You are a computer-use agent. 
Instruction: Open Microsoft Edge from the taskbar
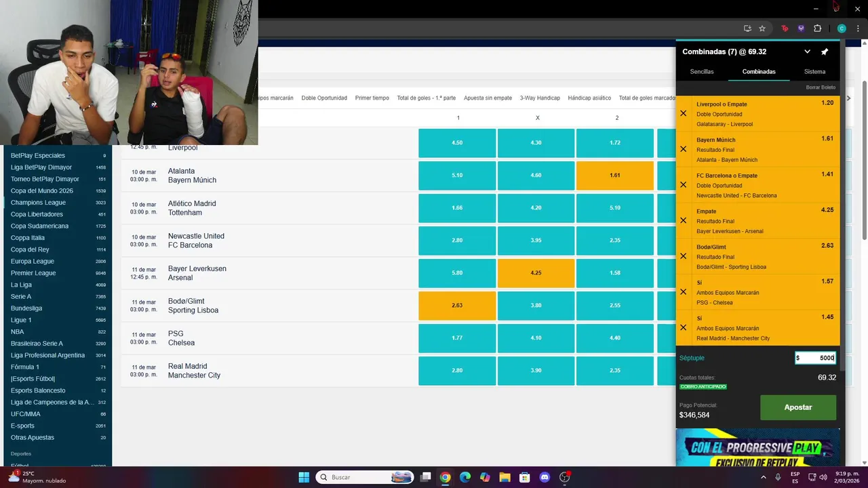[465, 477]
